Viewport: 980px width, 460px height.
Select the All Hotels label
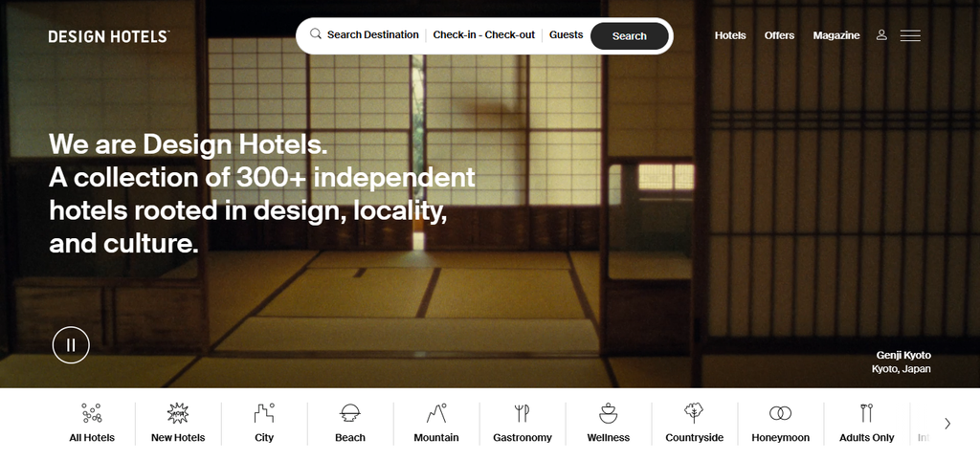click(92, 438)
